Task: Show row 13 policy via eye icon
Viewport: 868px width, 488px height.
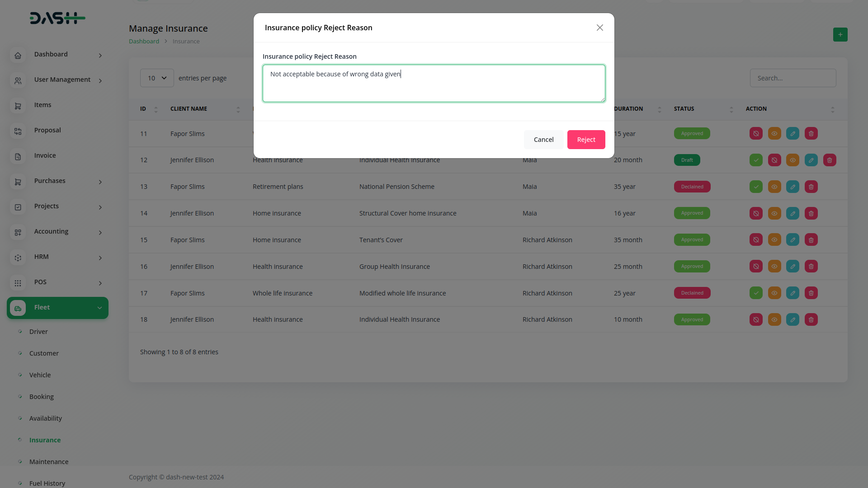Action: (x=774, y=187)
